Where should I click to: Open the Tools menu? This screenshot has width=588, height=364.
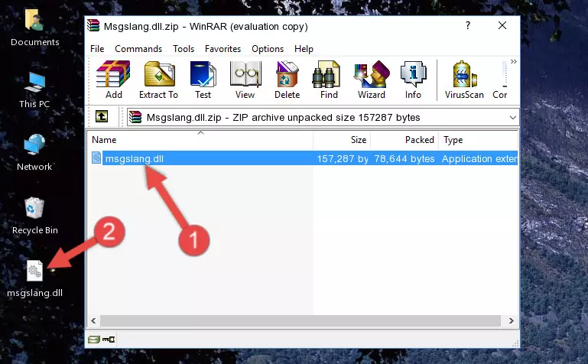pyautogui.click(x=184, y=49)
